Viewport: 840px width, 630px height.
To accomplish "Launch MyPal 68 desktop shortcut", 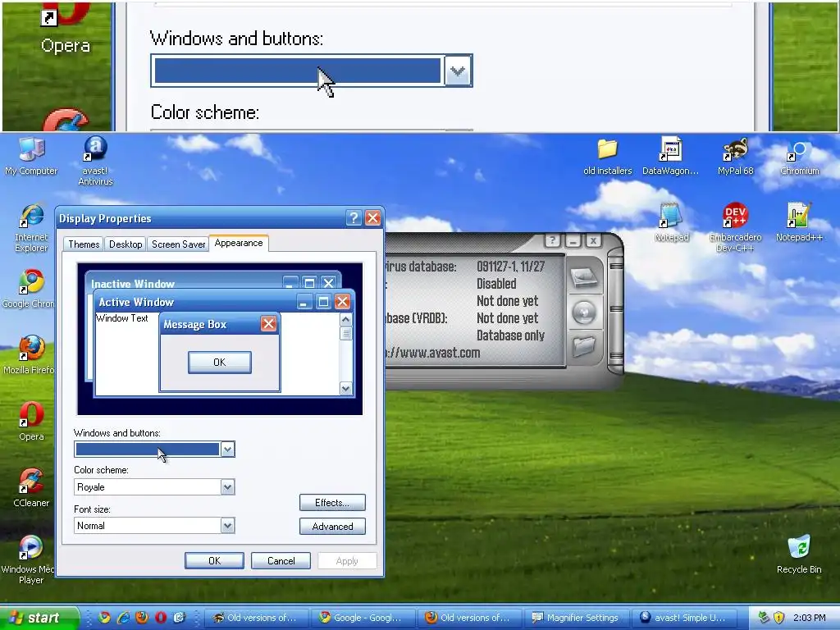I will click(735, 157).
